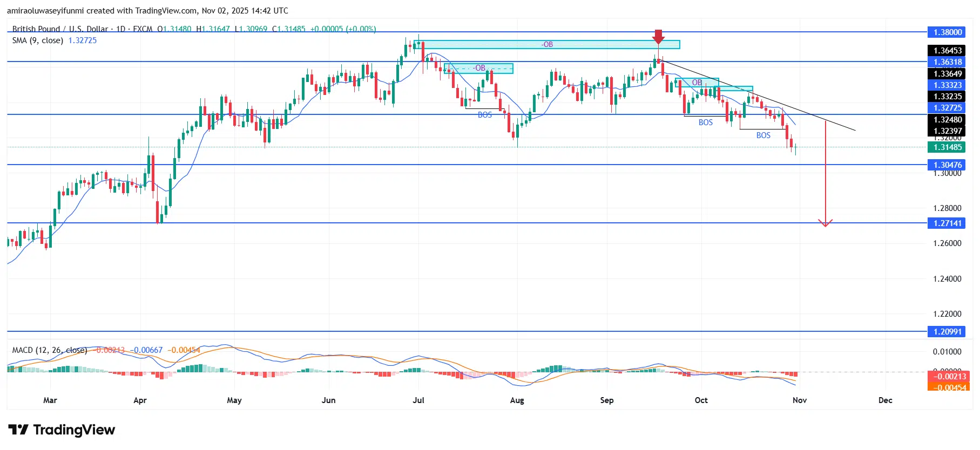Open the MACD (12, 26, close) legend
Viewport: 980px width, 450px height.
point(49,350)
